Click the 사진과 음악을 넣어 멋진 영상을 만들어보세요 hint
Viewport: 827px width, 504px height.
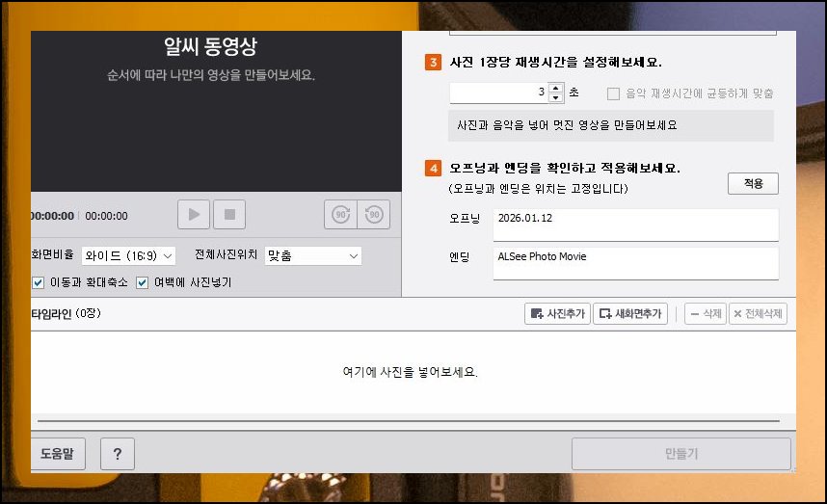567,125
